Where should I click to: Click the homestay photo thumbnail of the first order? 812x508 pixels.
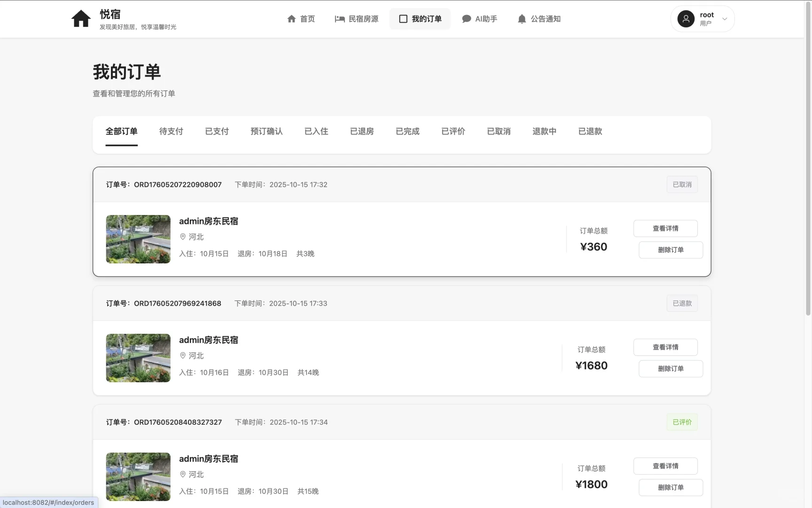(x=138, y=239)
